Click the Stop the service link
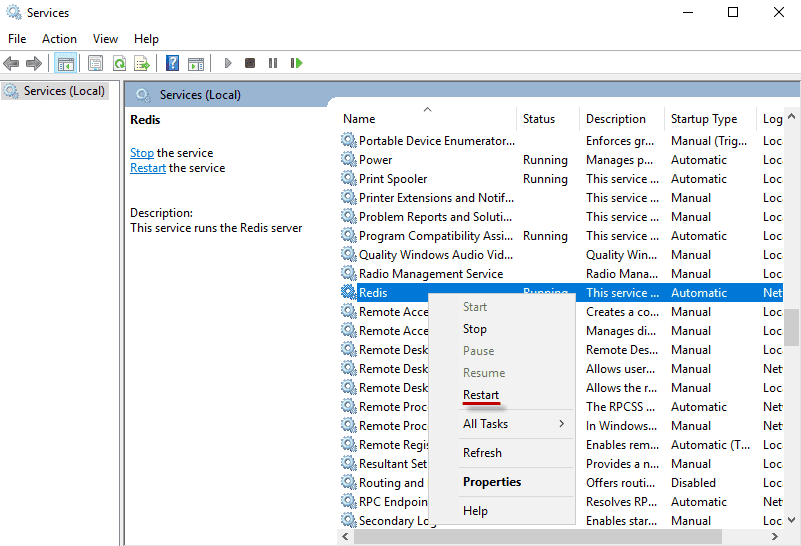 tap(142, 153)
